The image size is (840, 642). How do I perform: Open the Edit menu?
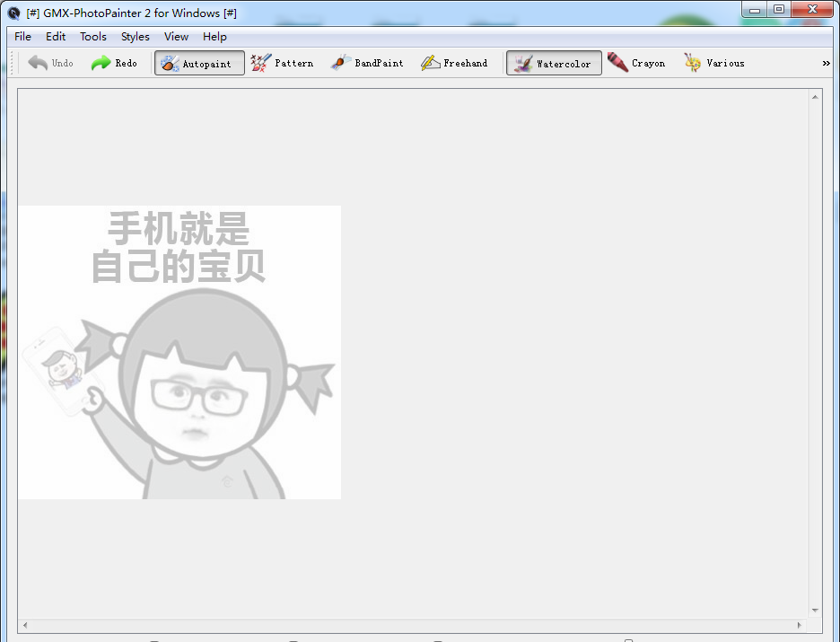(x=55, y=37)
